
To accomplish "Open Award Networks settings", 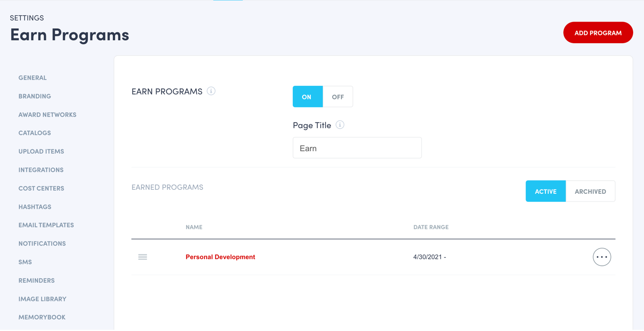I will coord(47,114).
